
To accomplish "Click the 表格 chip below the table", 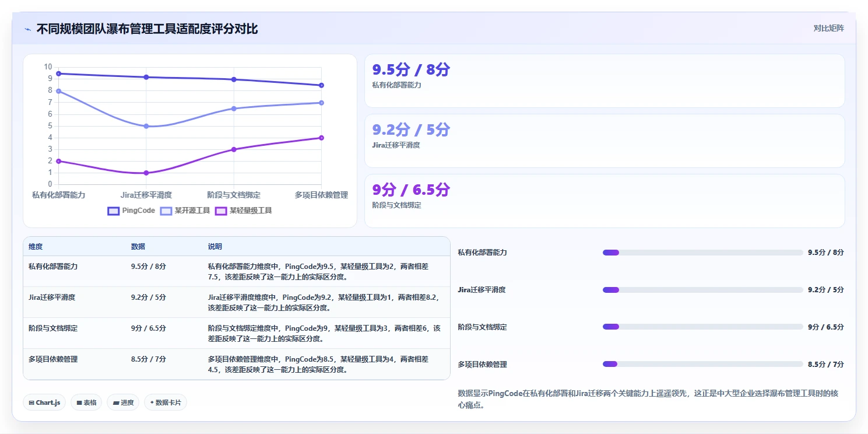I will coord(86,402).
